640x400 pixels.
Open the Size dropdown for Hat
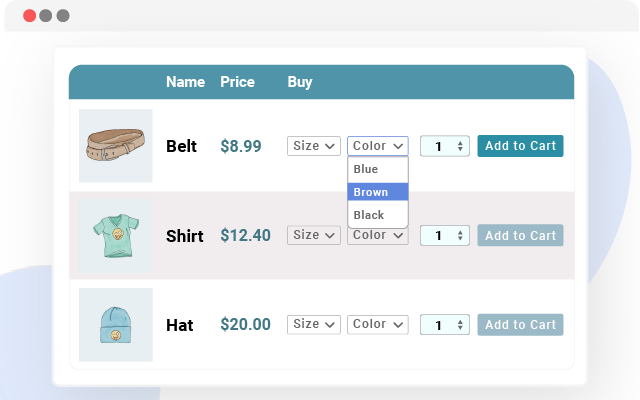pos(314,324)
